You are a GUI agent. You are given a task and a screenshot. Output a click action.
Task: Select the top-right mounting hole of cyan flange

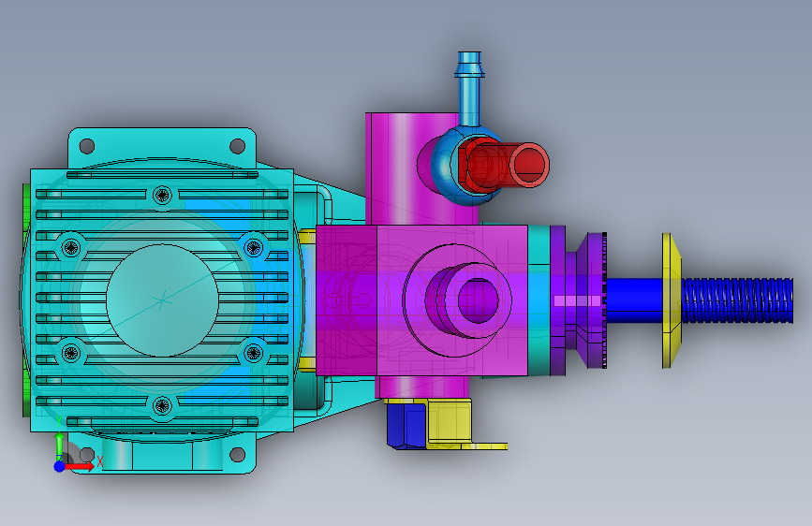pos(238,146)
